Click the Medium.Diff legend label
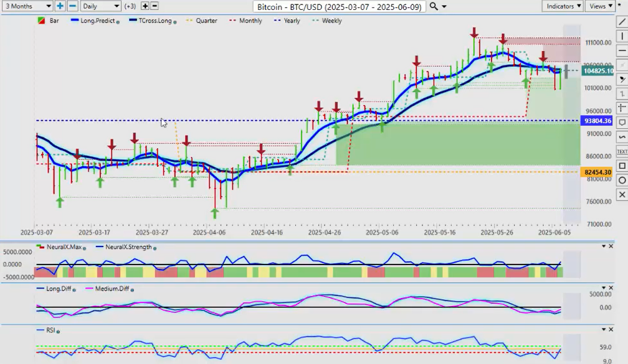 click(112, 289)
